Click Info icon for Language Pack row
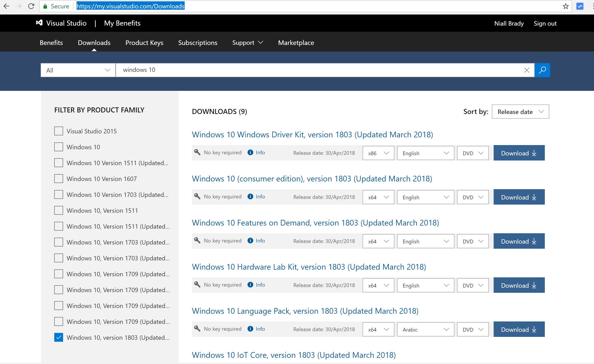Screen dimensions: 594x364 point(250,329)
